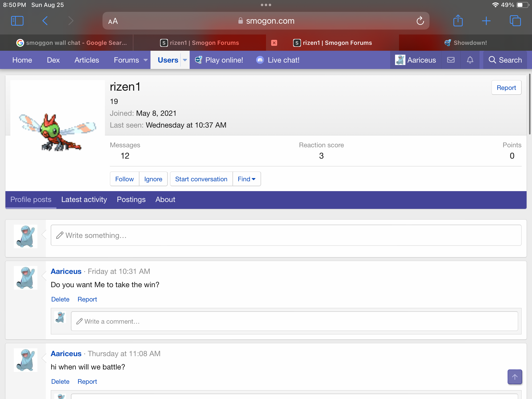
Task: Open Aariceus avatar on Friday post
Action: [26, 278]
